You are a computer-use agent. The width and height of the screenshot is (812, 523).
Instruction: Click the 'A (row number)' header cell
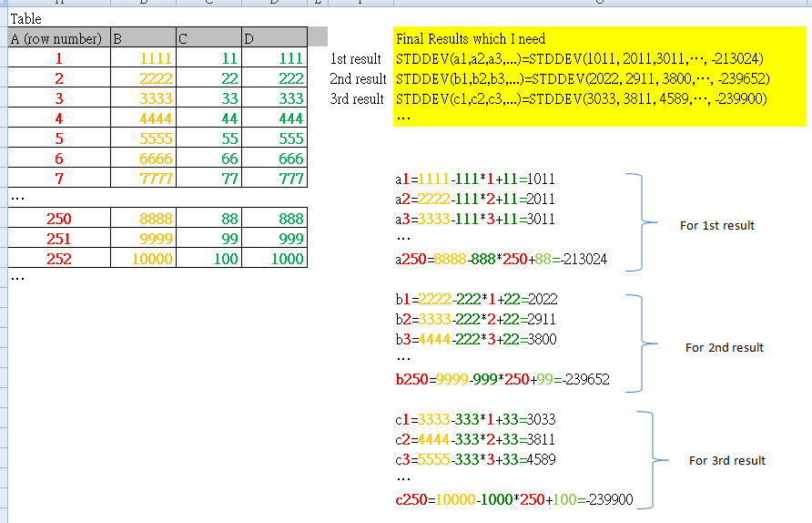pos(56,38)
